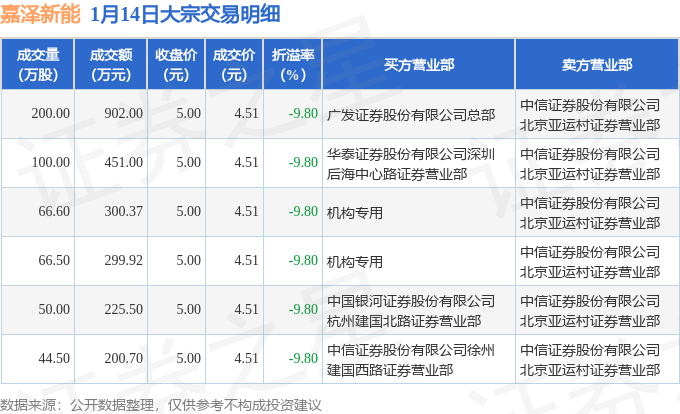Image resolution: width=680 pixels, height=414 pixels.
Task: Click the 4.51 deal price in 299.92 row
Action: [246, 261]
